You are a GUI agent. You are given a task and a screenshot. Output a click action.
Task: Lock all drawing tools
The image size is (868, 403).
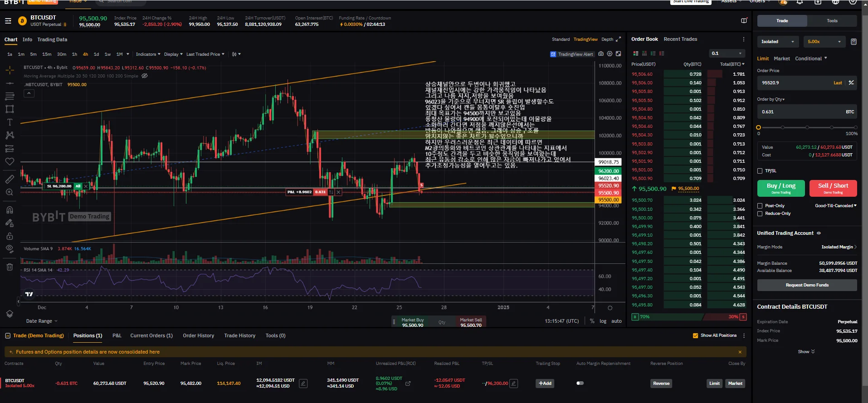pos(10,236)
